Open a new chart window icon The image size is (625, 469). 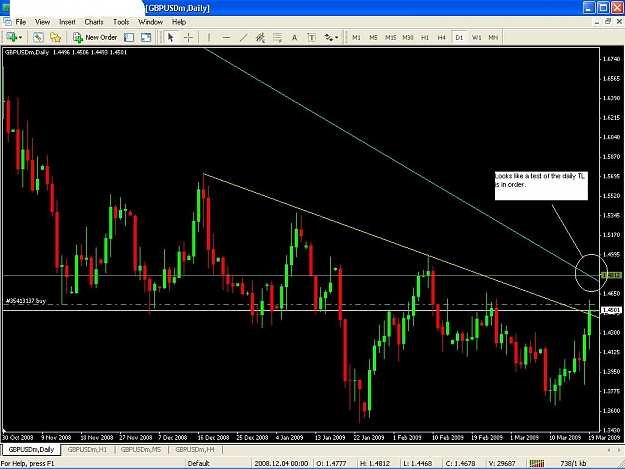11,37
